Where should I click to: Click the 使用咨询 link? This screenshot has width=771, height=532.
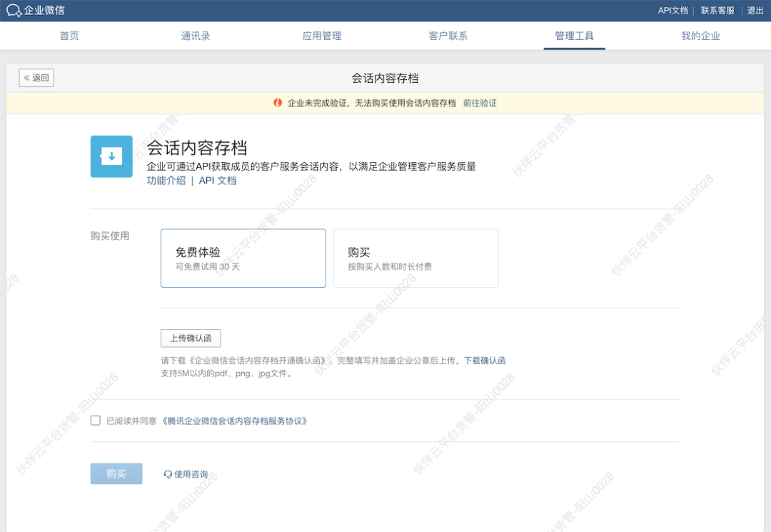pyautogui.click(x=191, y=474)
